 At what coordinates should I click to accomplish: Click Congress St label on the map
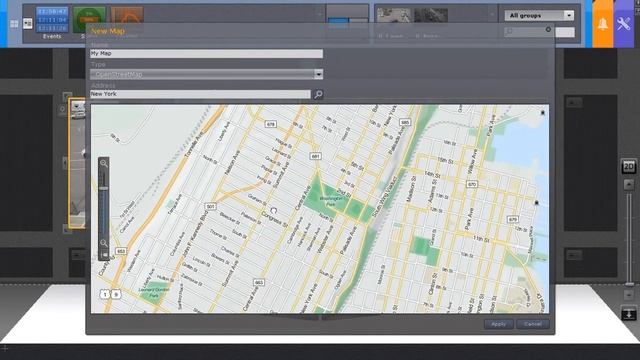[274, 220]
